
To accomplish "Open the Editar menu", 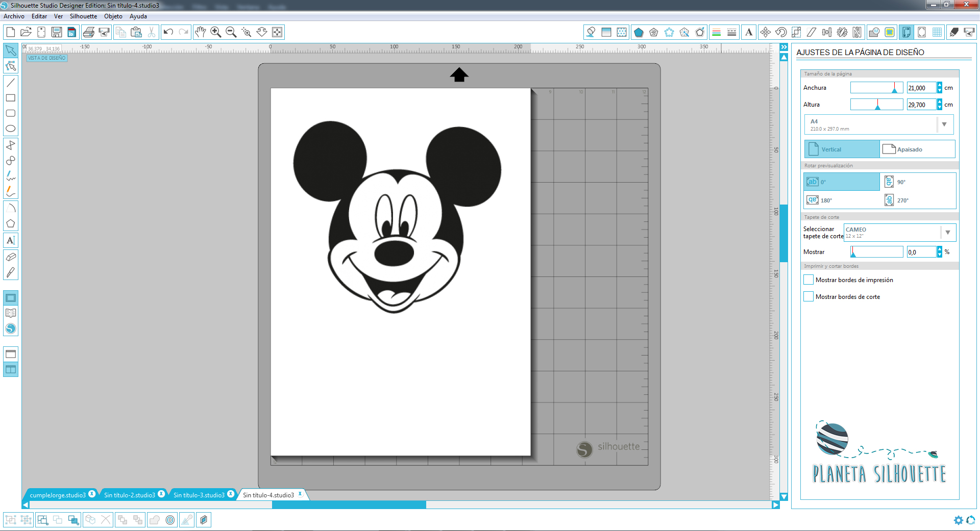I will tap(39, 16).
